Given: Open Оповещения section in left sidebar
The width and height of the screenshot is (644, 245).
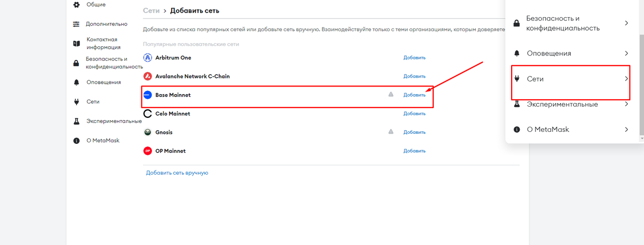Looking at the screenshot, I should tap(104, 82).
